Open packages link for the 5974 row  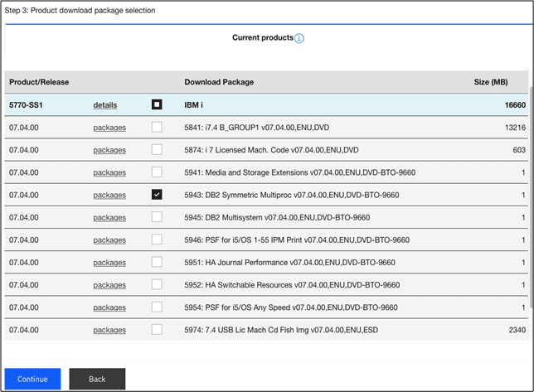coord(109,329)
